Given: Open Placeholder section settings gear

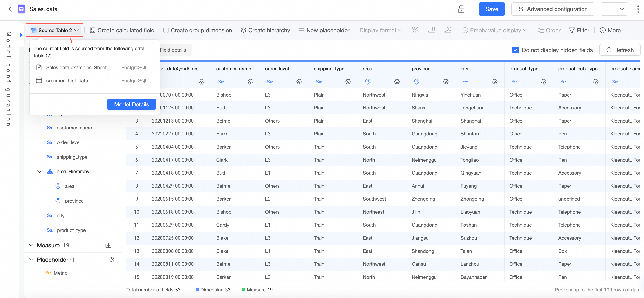Looking at the screenshot, I should pos(112,260).
